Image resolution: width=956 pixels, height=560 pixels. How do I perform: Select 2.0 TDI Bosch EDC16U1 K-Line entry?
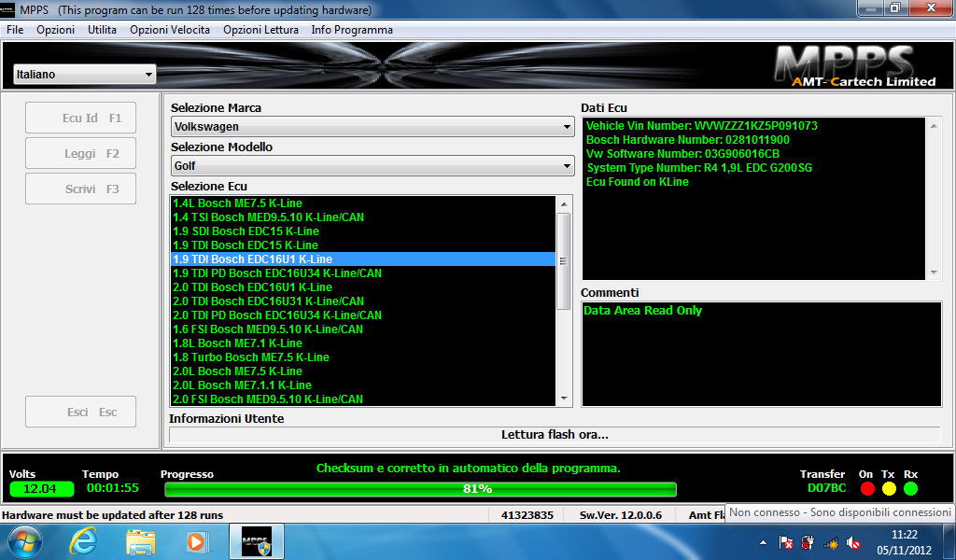coord(363,287)
